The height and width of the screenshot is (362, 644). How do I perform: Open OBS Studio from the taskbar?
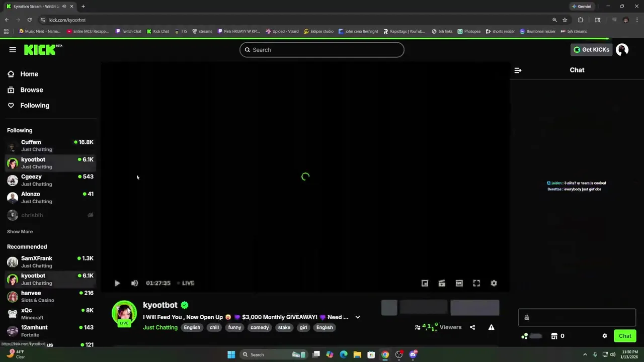point(399,354)
